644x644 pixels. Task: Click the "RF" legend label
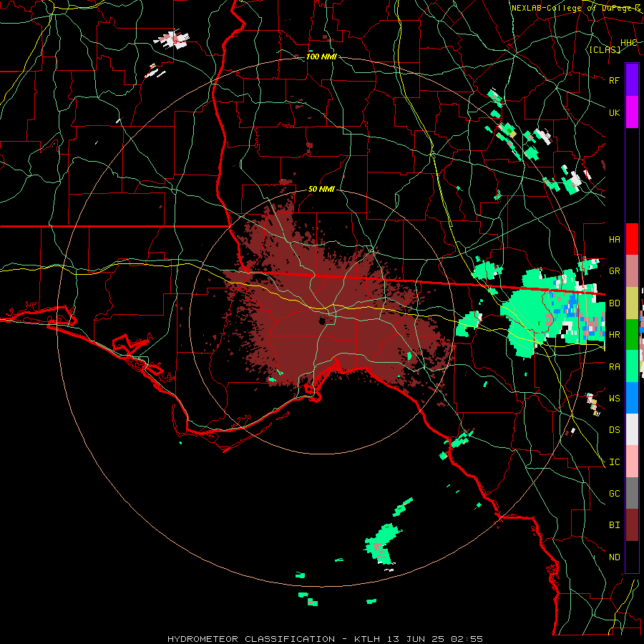[615, 80]
